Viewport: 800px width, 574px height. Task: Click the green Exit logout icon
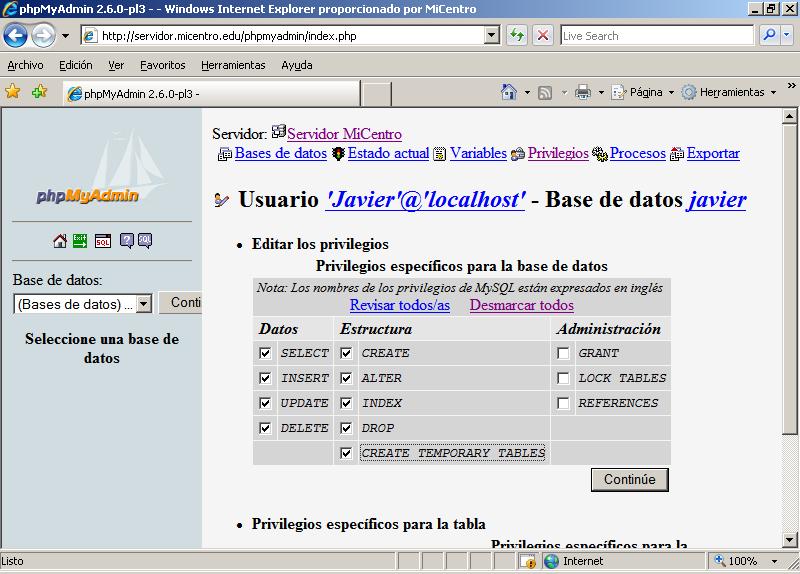pyautogui.click(x=82, y=240)
